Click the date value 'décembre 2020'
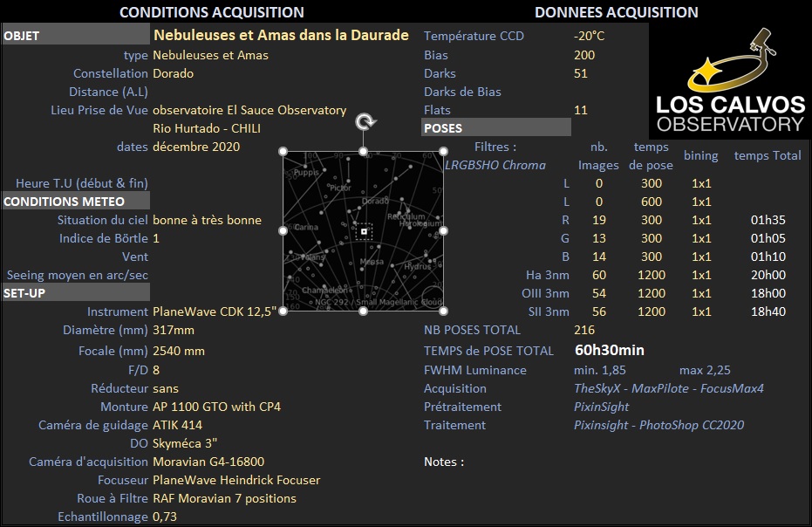The width and height of the screenshot is (812, 527). coord(196,147)
